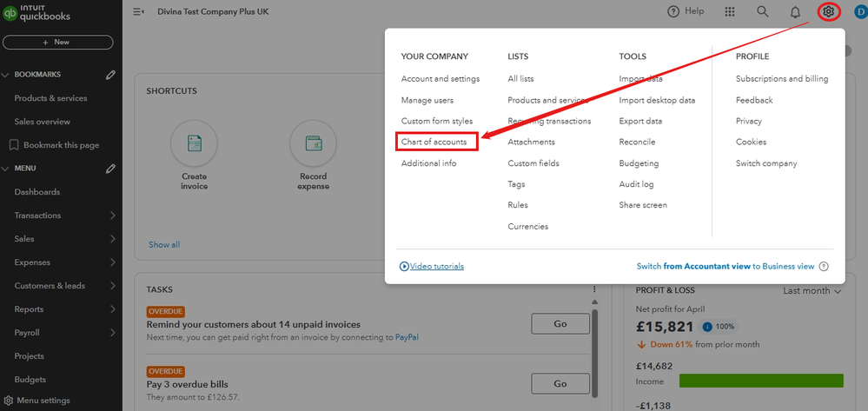The image size is (868, 411).
Task: Open Chart of accounts
Action: coord(434,143)
